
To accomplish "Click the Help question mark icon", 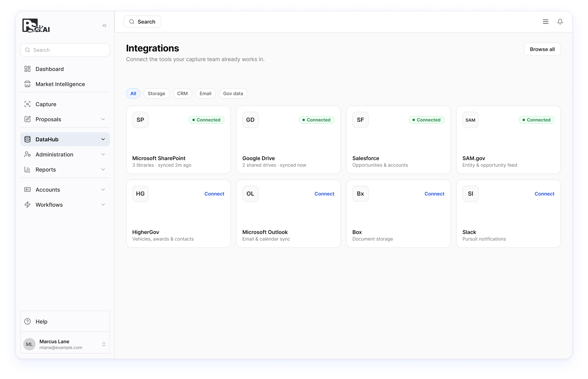I will pos(27,321).
